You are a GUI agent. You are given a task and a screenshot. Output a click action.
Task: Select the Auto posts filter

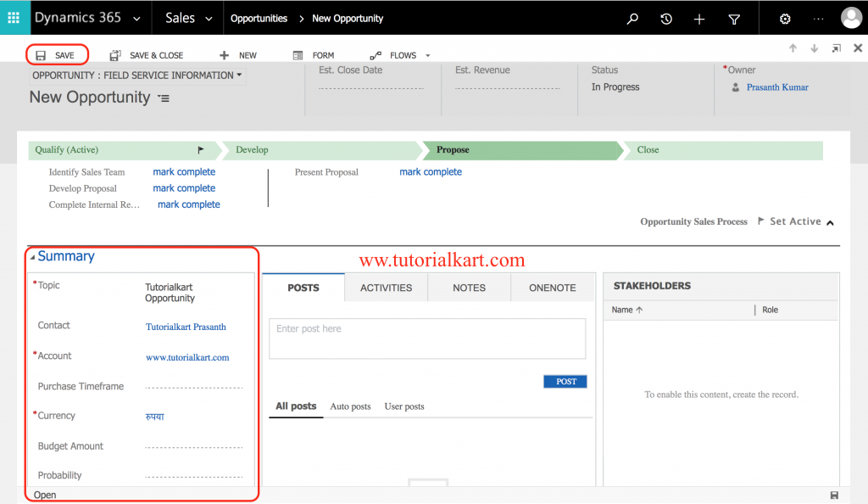tap(350, 406)
